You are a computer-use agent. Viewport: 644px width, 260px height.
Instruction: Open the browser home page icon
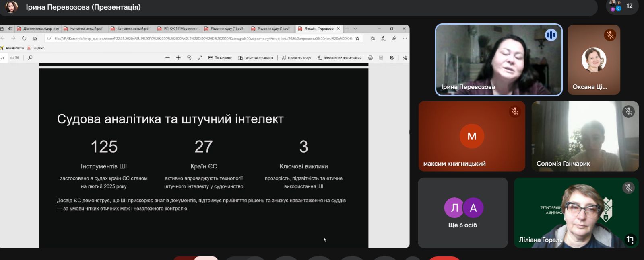point(35,38)
